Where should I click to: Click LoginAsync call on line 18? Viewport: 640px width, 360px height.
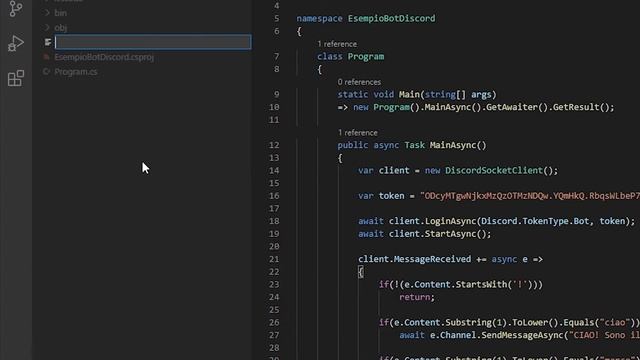451,221
